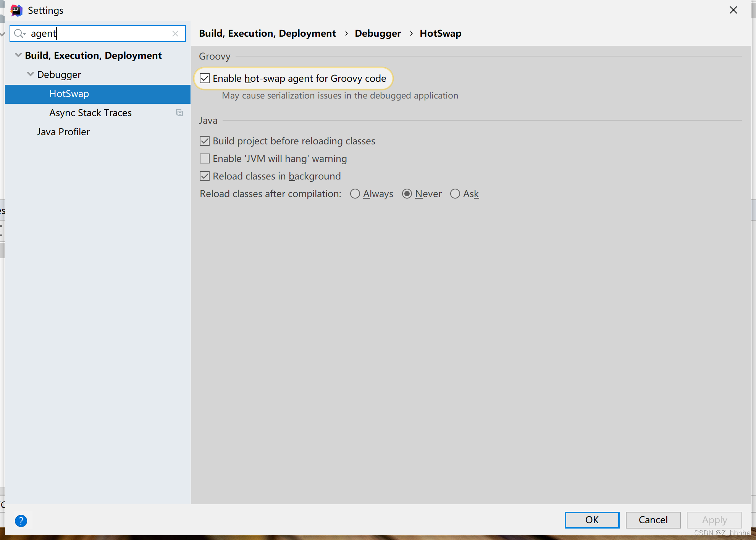Image resolution: width=756 pixels, height=540 pixels.
Task: Enable 'JVM will hang' warning checkbox
Action: 205,158
